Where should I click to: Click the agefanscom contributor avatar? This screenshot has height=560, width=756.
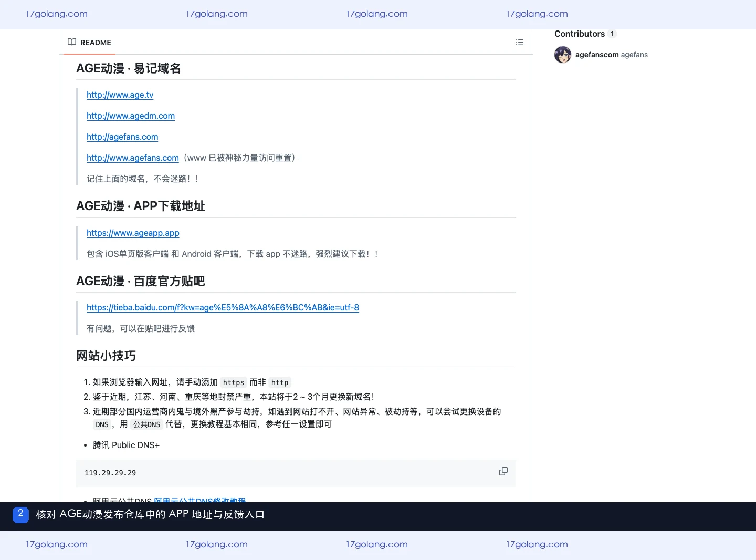tap(563, 55)
